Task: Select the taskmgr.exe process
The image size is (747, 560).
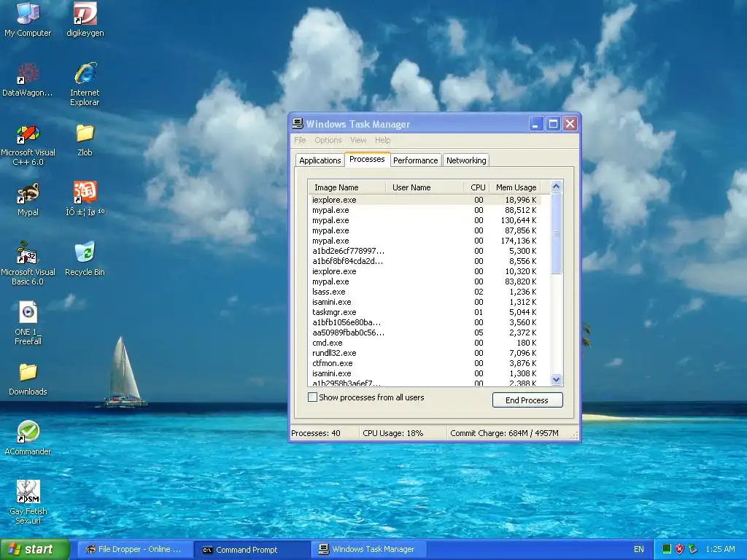Action: (425, 312)
